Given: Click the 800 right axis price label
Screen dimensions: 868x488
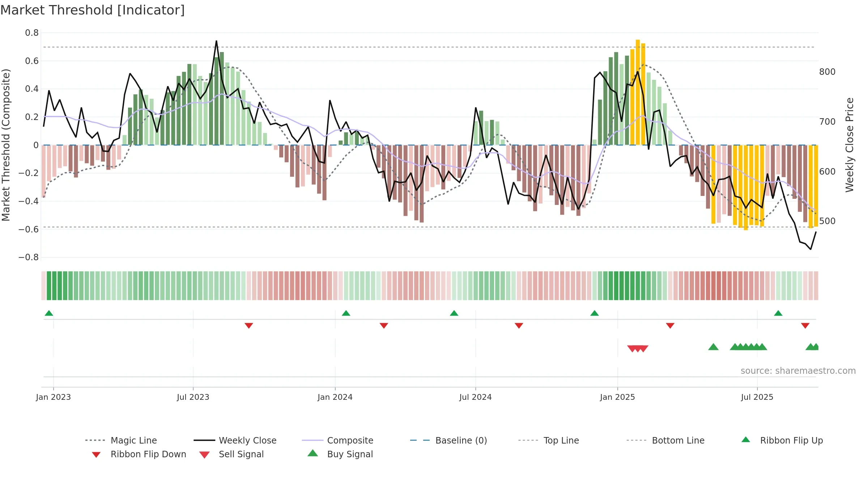Looking at the screenshot, I should 827,72.
